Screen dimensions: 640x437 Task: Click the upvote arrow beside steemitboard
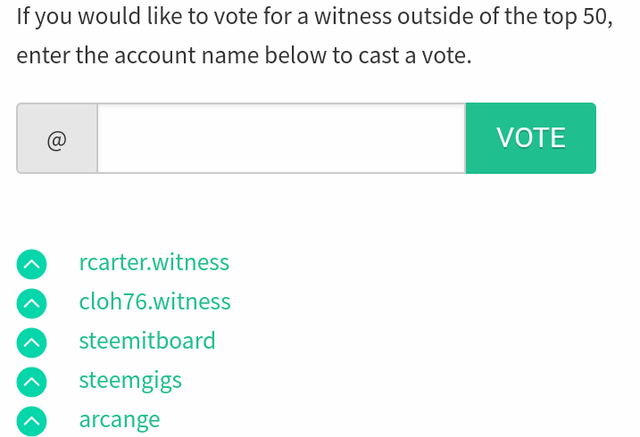point(31,343)
